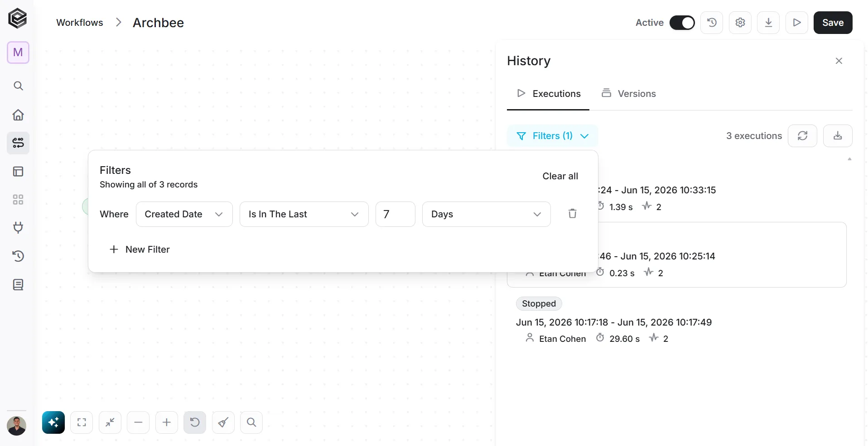Viewport: 868px width, 446px height.
Task: Click the filter value field showing 7
Action: click(395, 214)
